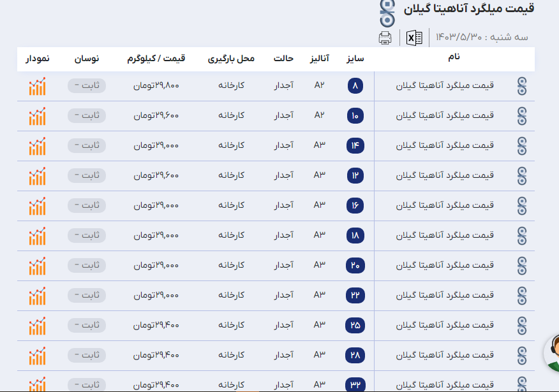Viewport: 559px width, 392px height.
Task: Select the size 32 badge
Action: (355, 384)
